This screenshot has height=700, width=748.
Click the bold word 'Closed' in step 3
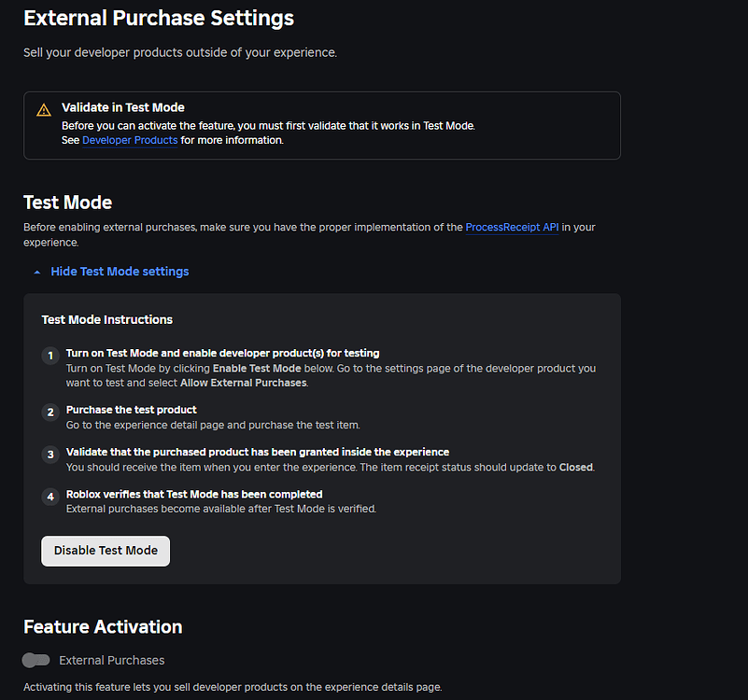[576, 468]
